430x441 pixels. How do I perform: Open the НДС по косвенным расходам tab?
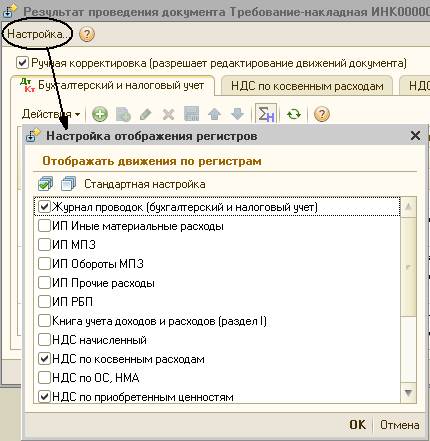(x=307, y=86)
